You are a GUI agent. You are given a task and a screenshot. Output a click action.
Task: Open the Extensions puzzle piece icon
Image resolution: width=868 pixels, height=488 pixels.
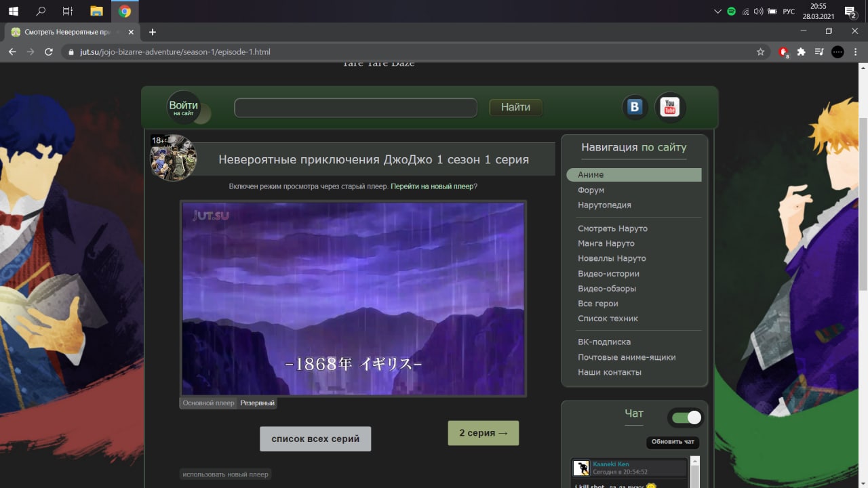point(802,52)
